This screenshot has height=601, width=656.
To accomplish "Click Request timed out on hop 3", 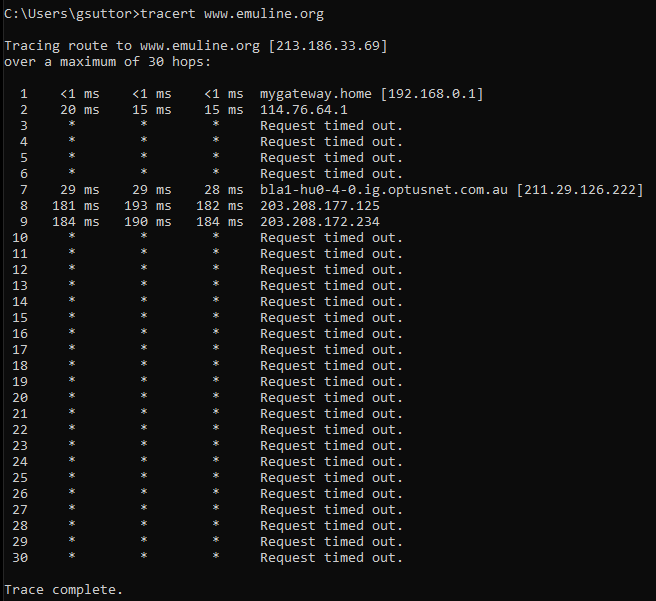I will (x=331, y=126).
